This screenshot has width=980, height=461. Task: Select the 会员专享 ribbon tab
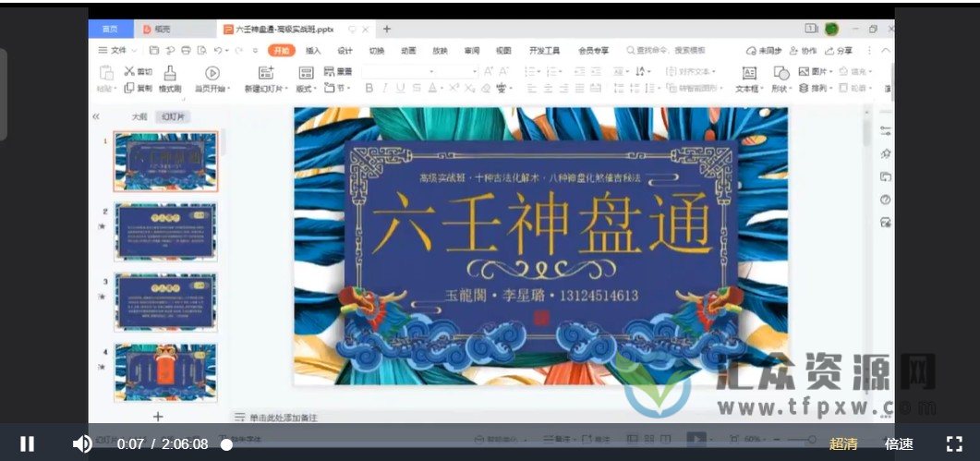[594, 51]
